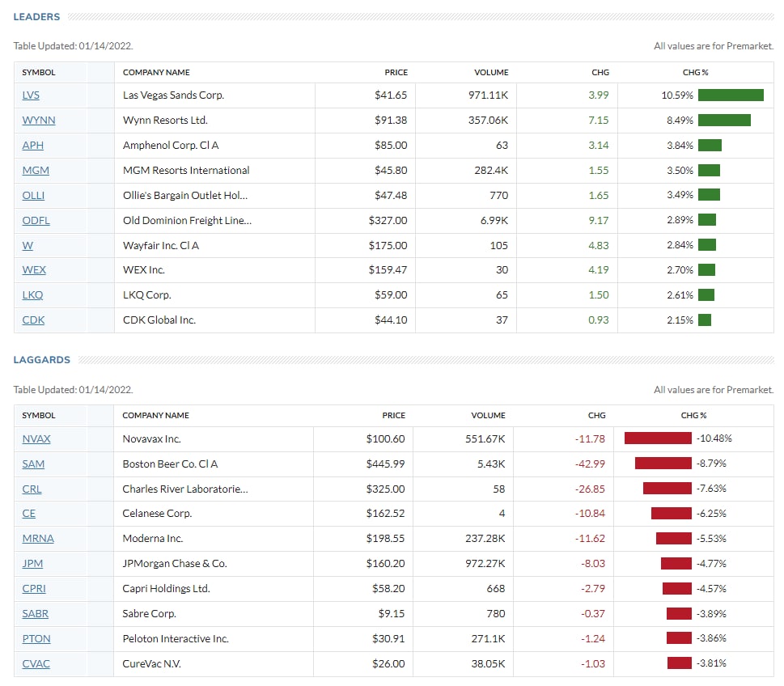This screenshot has width=784, height=686.
Task: Click the Wayfair Inc. Cl A company name
Action: 161,246
